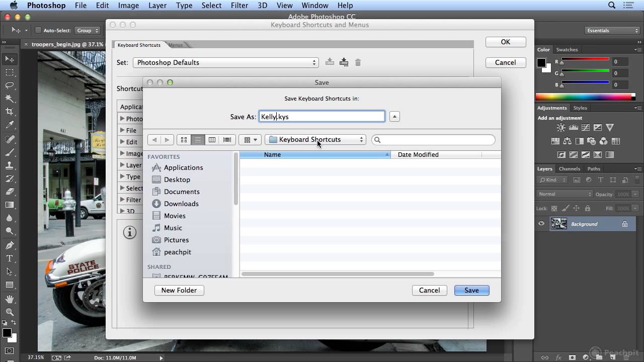The height and width of the screenshot is (362, 644).
Task: Open Spotlight search in menu bar
Action: click(612, 6)
